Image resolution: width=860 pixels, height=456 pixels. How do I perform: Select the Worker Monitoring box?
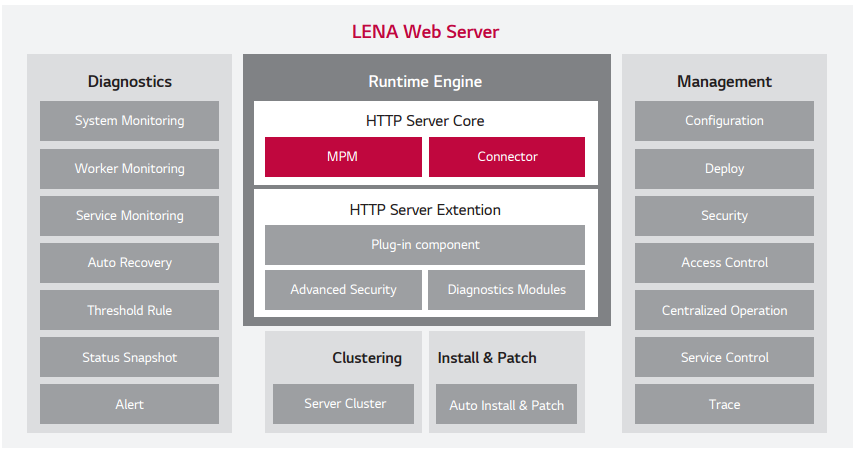tap(129, 168)
